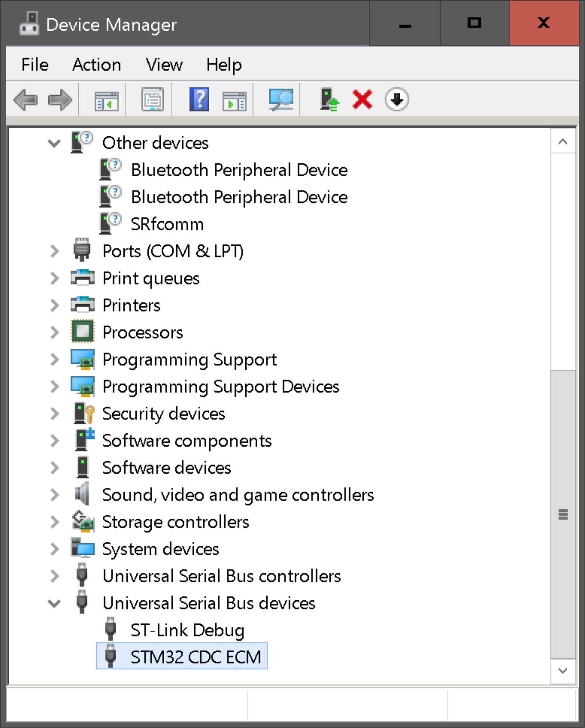Open the View menu

[163, 64]
